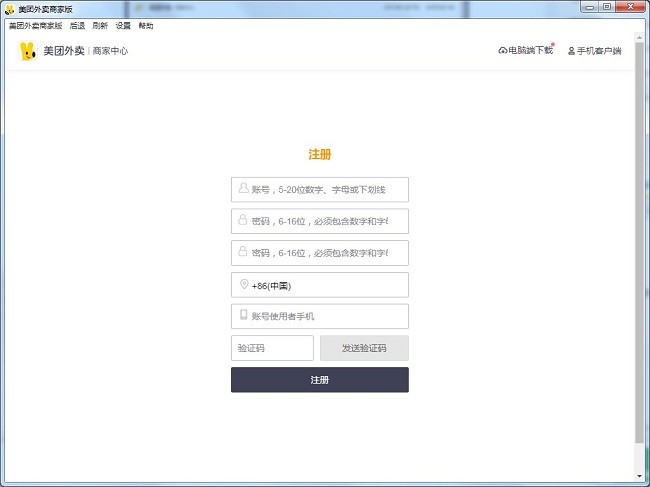Click the location pin icon beside +86
This screenshot has height=487, width=650.
pos(243,285)
